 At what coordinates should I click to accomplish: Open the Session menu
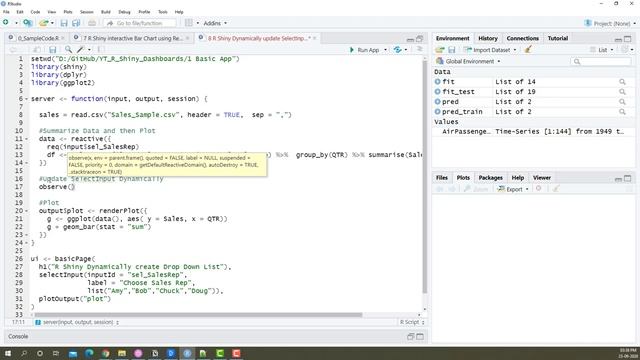pos(87,12)
